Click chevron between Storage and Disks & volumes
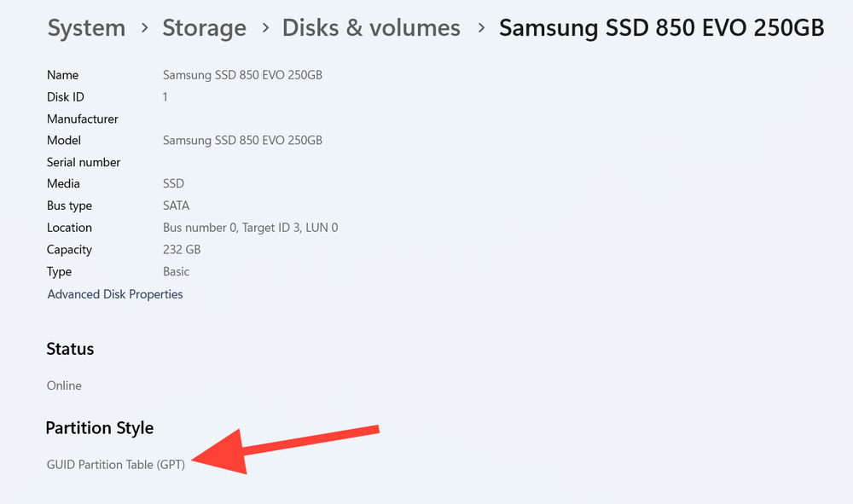This screenshot has width=853, height=504. coord(264,29)
